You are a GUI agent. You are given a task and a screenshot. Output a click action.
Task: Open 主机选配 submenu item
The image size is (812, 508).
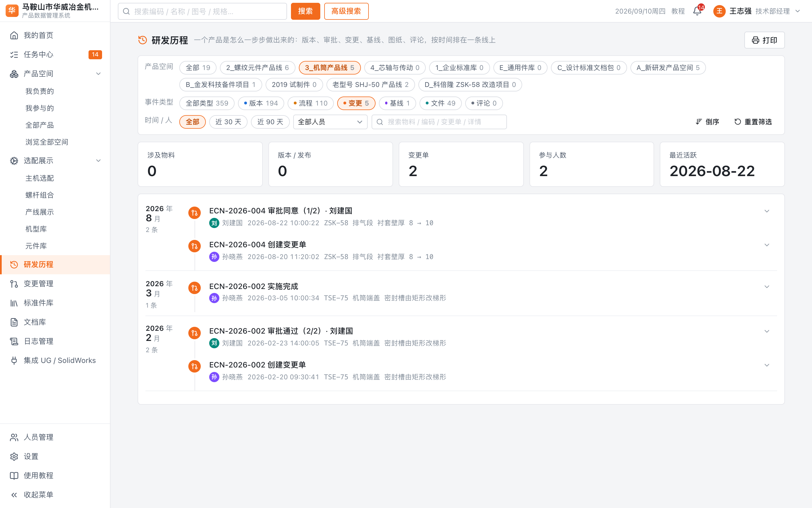click(x=39, y=178)
